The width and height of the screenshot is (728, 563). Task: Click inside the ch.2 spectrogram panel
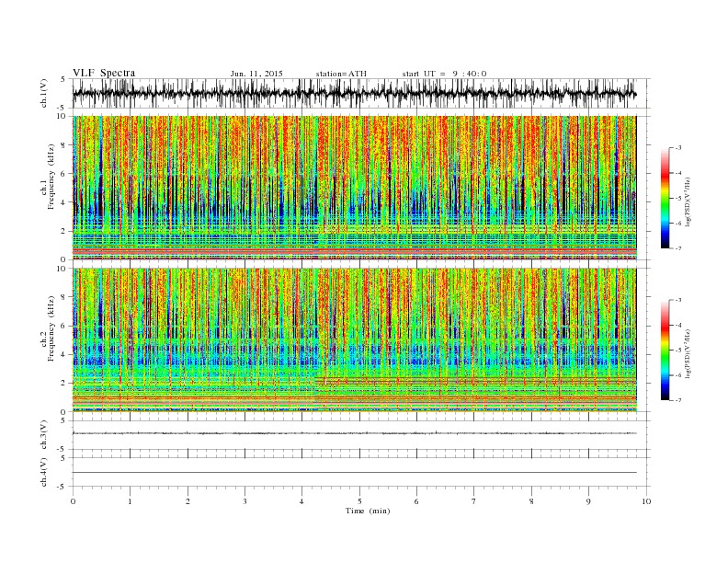(354, 340)
